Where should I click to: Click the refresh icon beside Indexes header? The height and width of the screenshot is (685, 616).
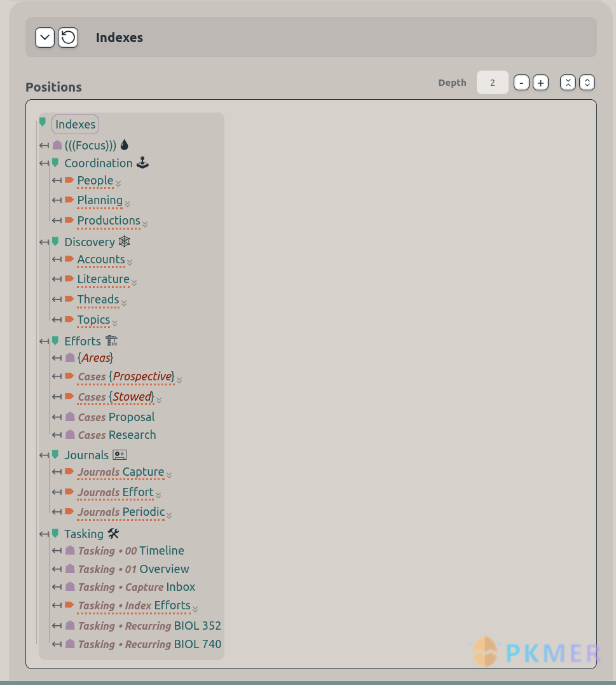(x=68, y=38)
